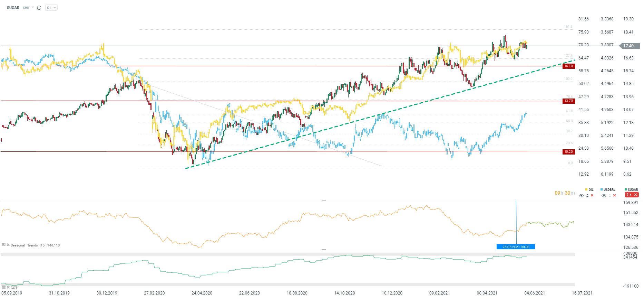Click the 61.8 Fibonacci level label
This screenshot has height=299, width=644.
(x=569, y=111)
